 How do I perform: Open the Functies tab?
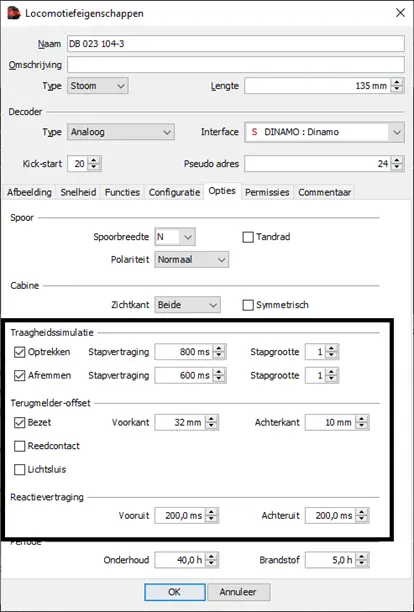[122, 192]
